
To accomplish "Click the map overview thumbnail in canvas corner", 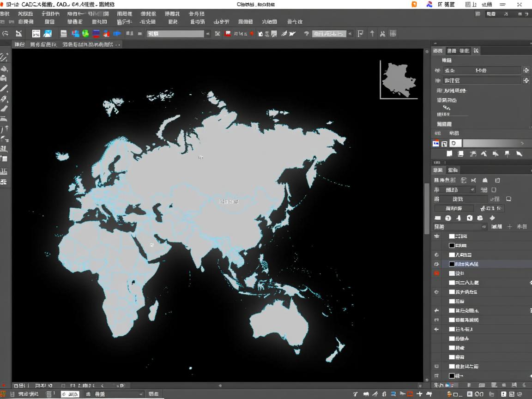I will [399, 79].
